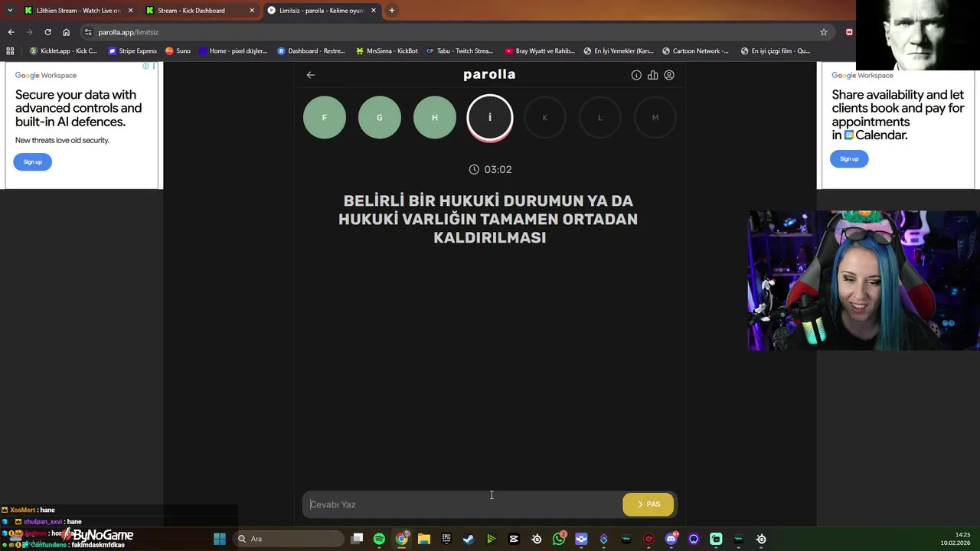
Task: Open the Dashboard - Restre bookmark
Action: click(311, 51)
